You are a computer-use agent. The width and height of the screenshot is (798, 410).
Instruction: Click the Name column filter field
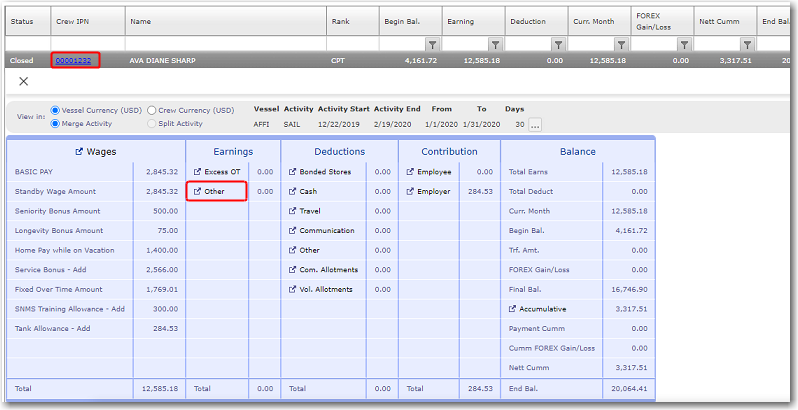(x=226, y=45)
